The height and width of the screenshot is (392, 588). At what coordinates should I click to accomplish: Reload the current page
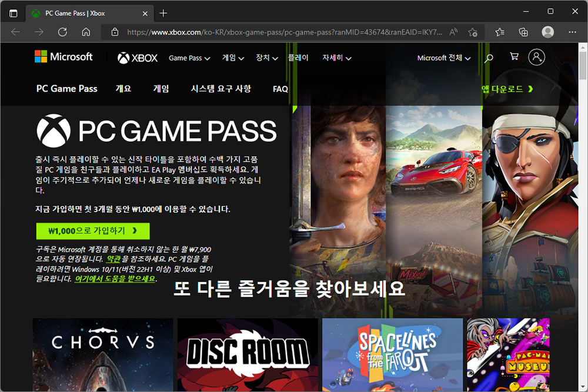63,32
